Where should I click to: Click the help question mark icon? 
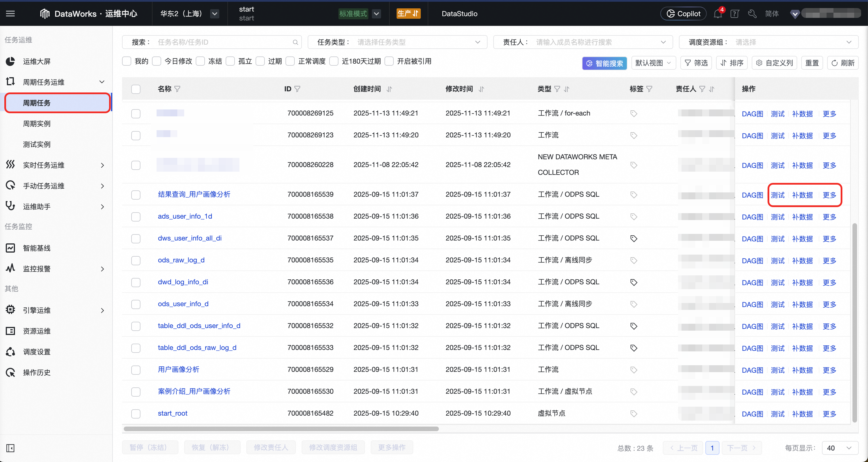[734, 14]
